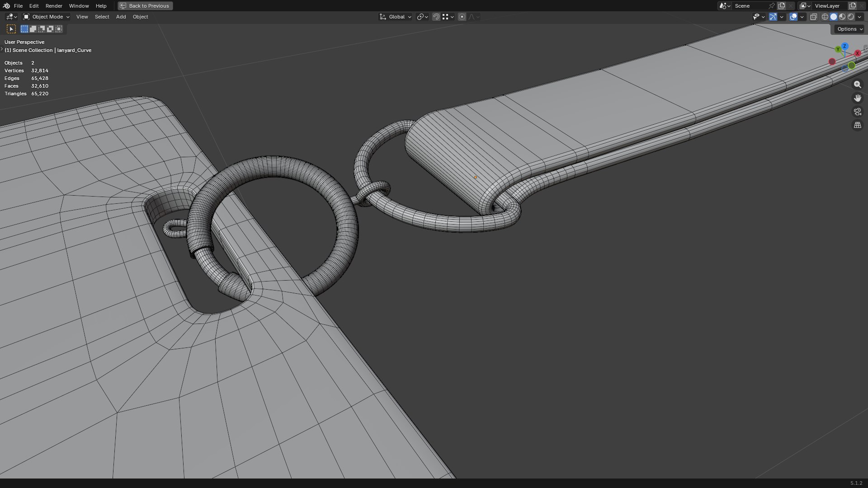Click the new view layer icon
Screen dimensions: 868x488
(x=853, y=6)
